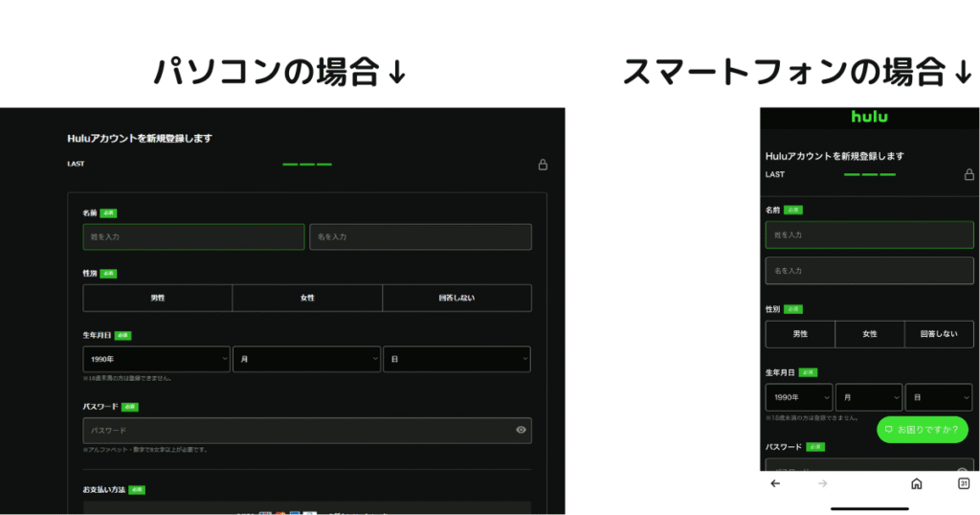
Task: Open the 月 month dropdown in smartphone form
Action: click(x=869, y=397)
